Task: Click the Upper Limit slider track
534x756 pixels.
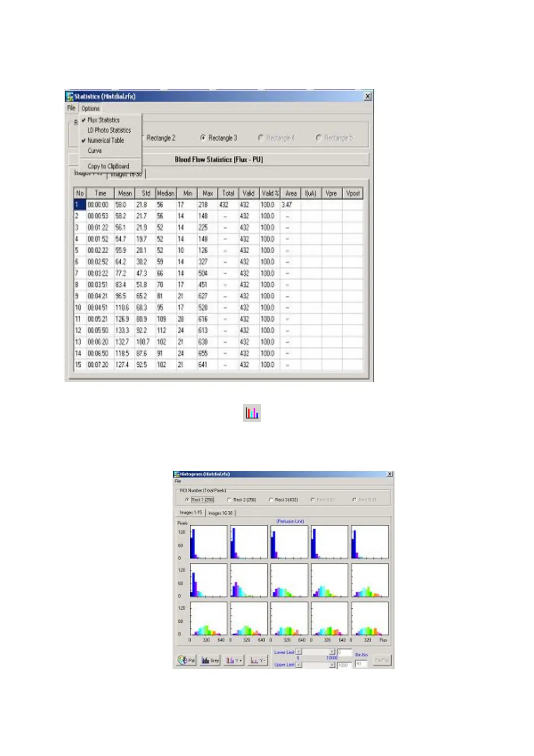Action: [315, 665]
